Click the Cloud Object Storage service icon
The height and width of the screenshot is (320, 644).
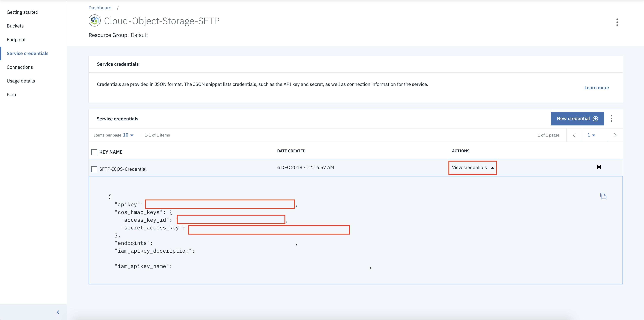click(x=94, y=21)
